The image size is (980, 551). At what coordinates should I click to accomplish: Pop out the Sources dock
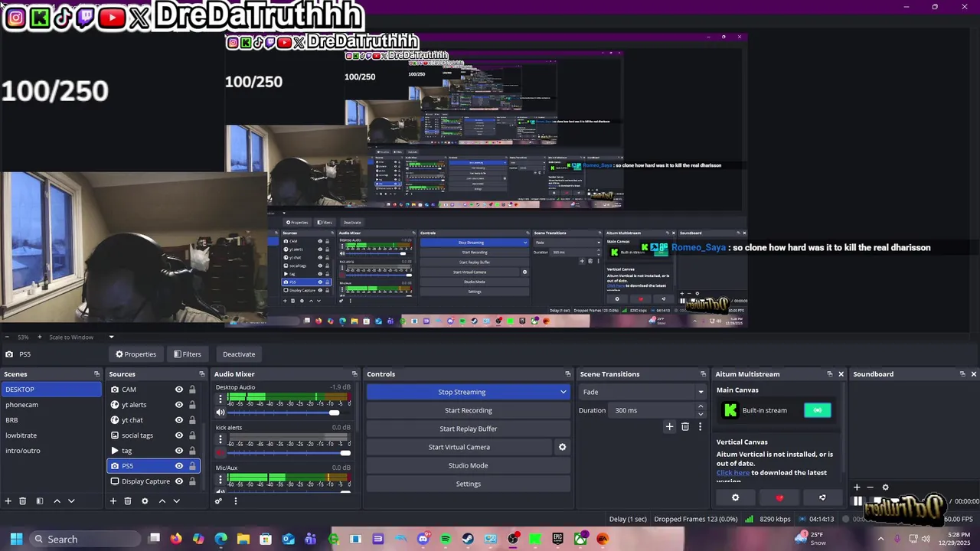[202, 374]
